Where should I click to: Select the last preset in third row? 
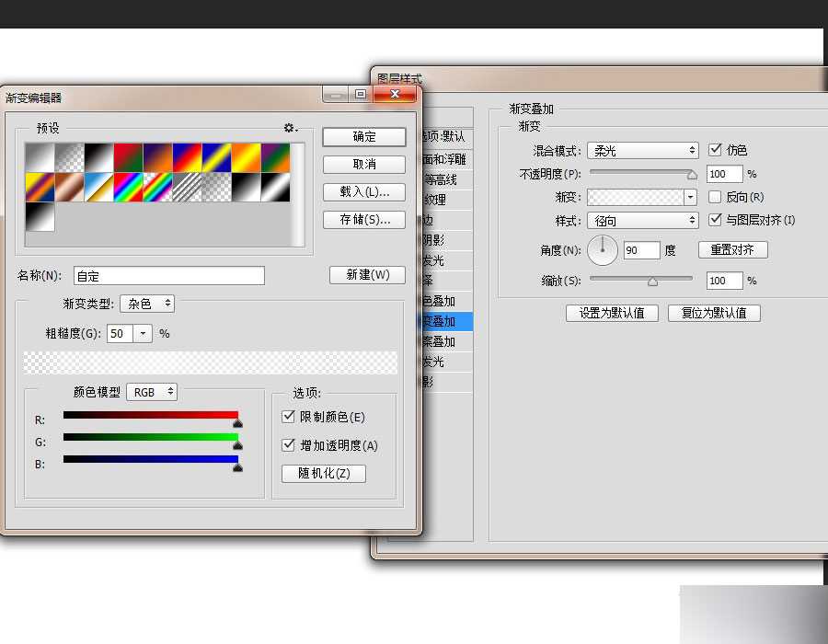pos(40,216)
